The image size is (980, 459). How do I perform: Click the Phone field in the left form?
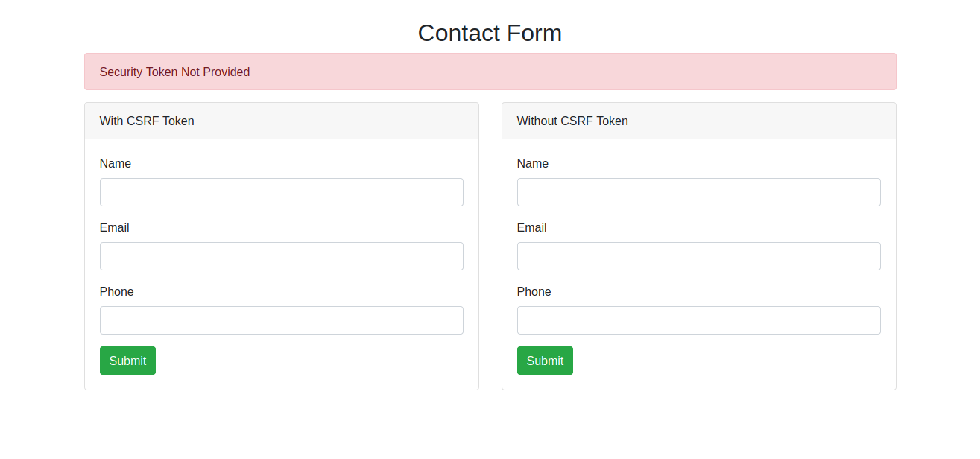[281, 320]
